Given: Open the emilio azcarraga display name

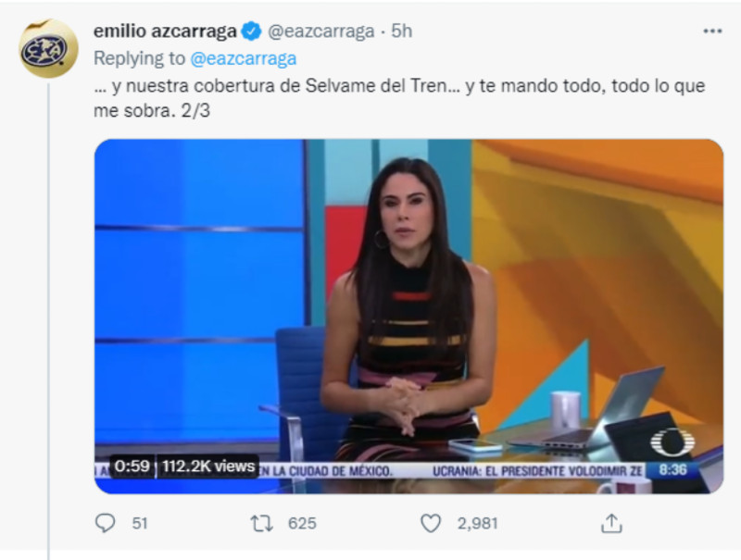Looking at the screenshot, I should (165, 31).
